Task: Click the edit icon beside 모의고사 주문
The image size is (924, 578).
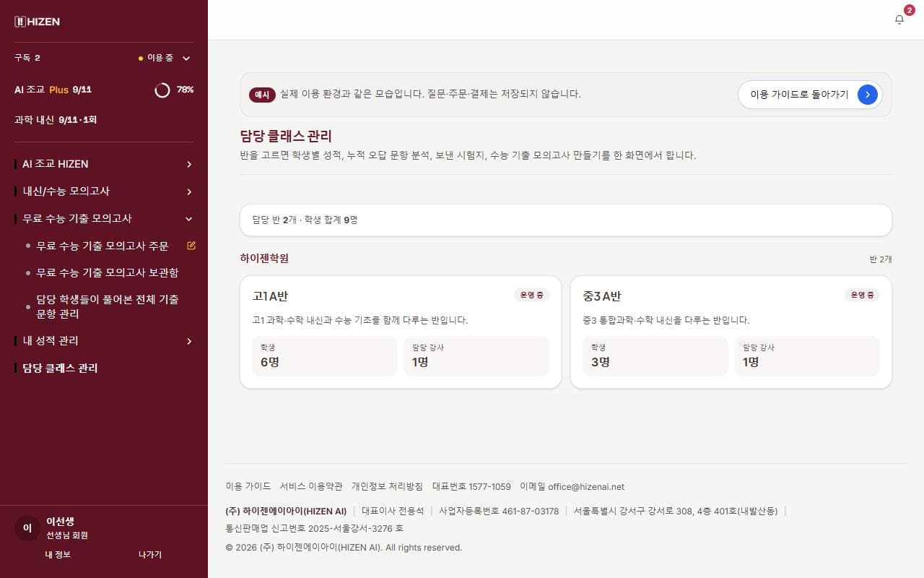Action: (x=191, y=246)
